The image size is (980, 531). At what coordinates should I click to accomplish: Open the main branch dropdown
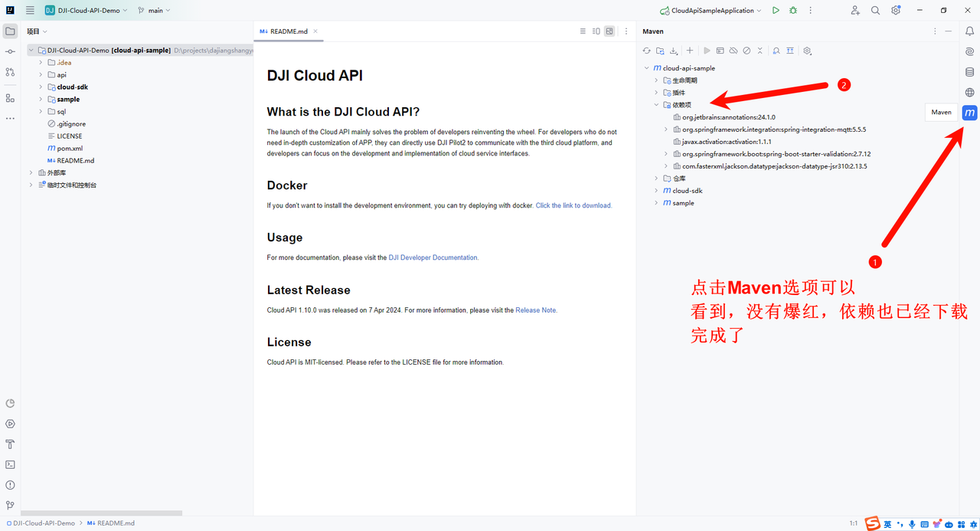pos(154,11)
